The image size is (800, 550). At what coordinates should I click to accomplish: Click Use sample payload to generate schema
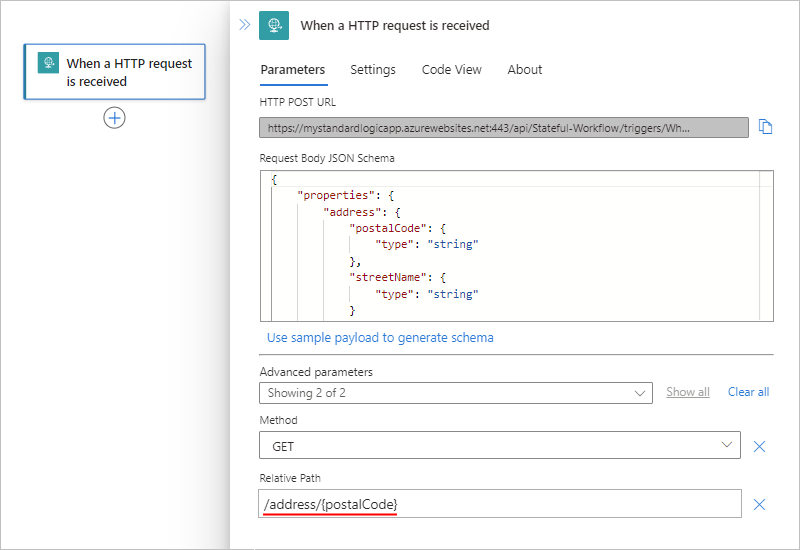tap(380, 337)
